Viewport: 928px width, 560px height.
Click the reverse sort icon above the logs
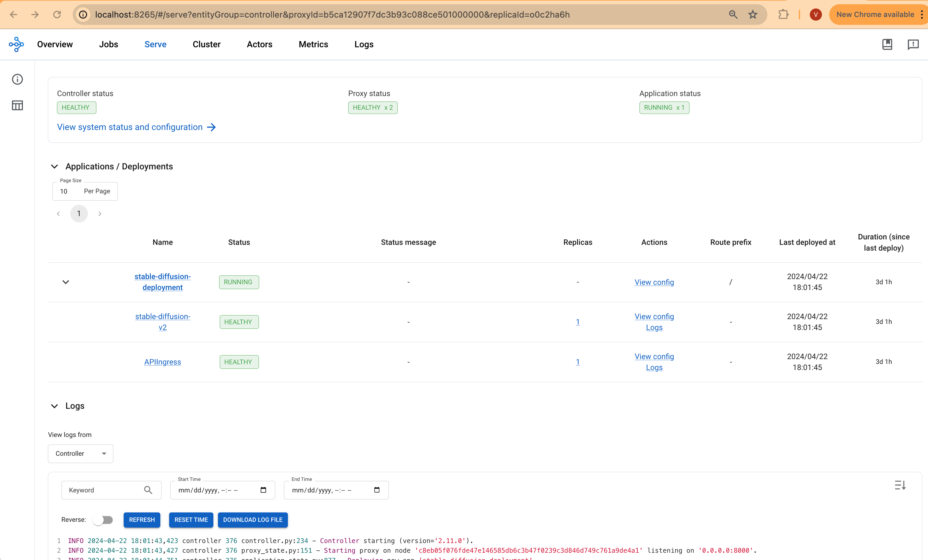click(x=900, y=485)
